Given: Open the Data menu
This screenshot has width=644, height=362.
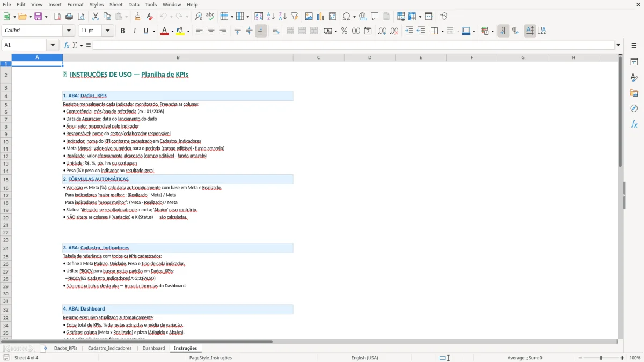Looking at the screenshot, I should pos(134,4).
